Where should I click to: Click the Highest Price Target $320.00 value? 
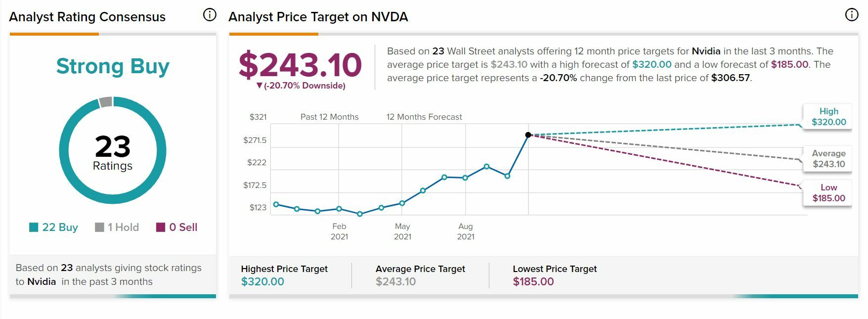(x=262, y=281)
